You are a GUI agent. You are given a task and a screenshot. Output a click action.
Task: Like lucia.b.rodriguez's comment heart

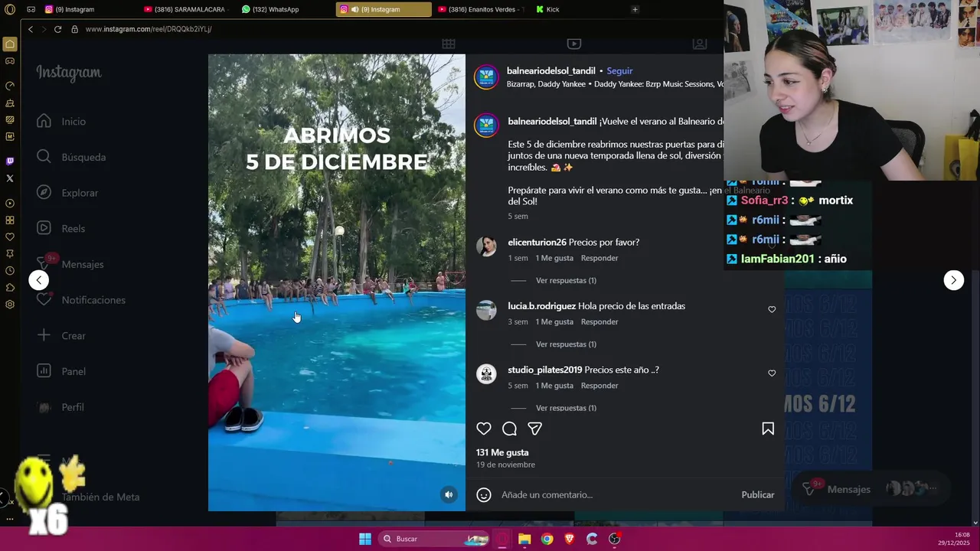(x=772, y=309)
